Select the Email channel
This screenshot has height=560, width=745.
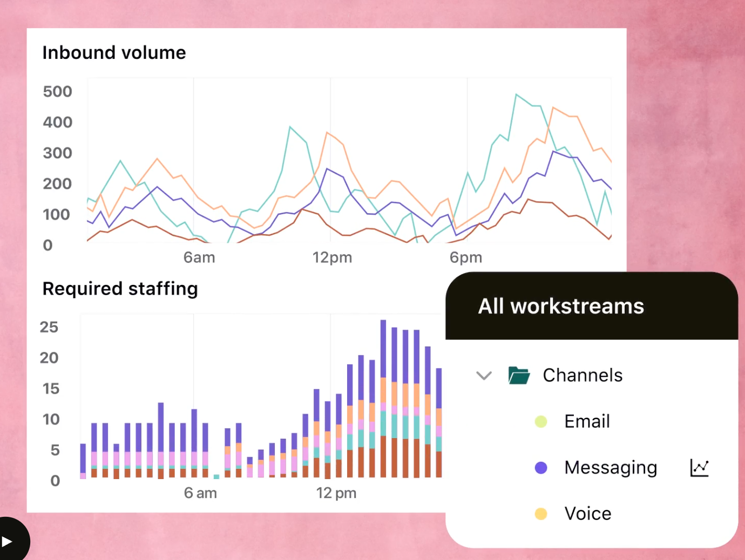[587, 421]
